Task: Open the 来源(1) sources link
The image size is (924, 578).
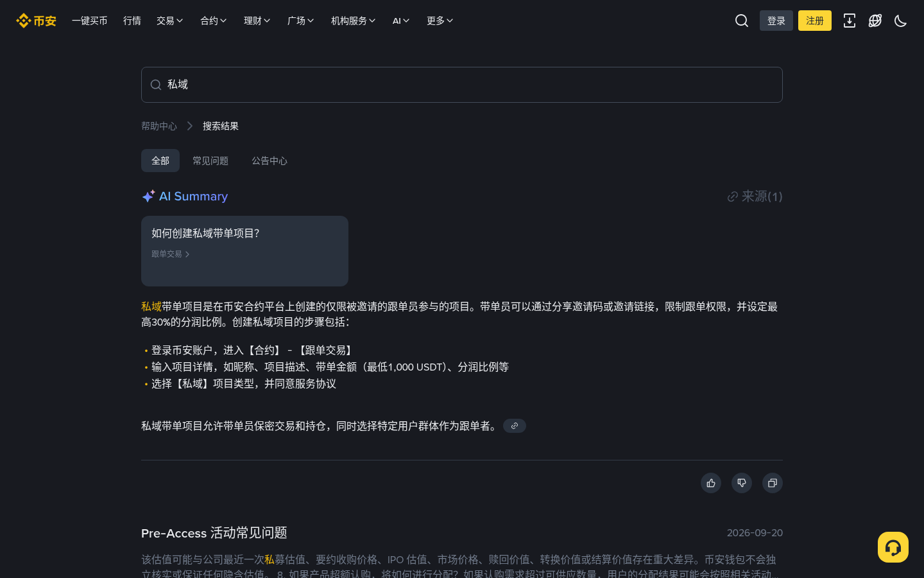Action: point(755,197)
